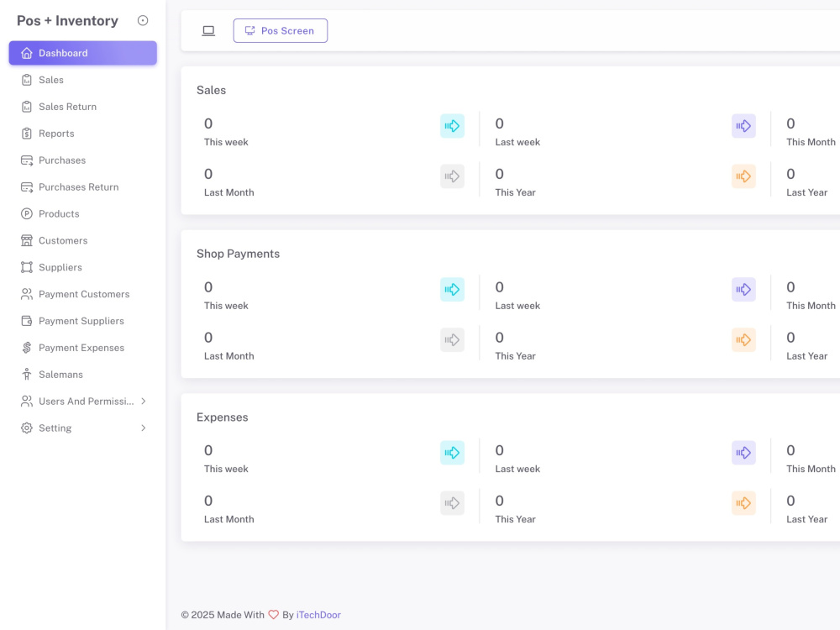Image resolution: width=840 pixels, height=630 pixels.
Task: Click the heart icon in footer
Action: coord(273,615)
